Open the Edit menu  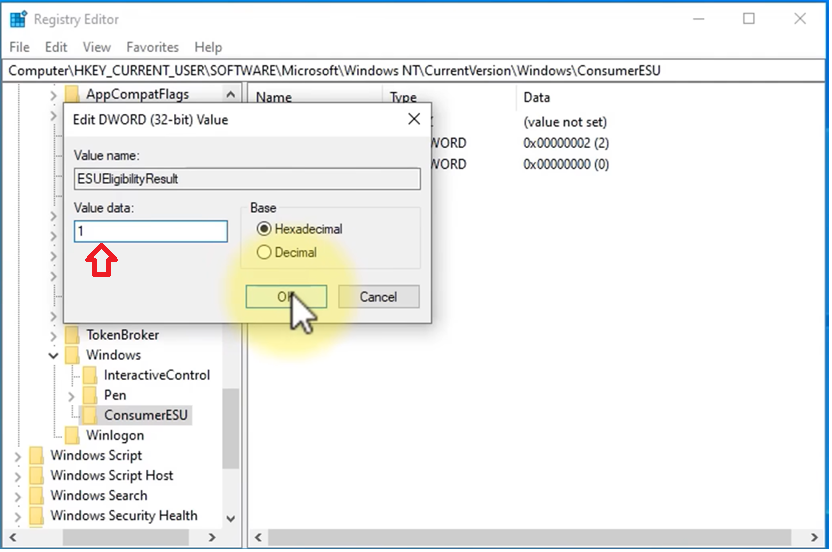click(56, 47)
